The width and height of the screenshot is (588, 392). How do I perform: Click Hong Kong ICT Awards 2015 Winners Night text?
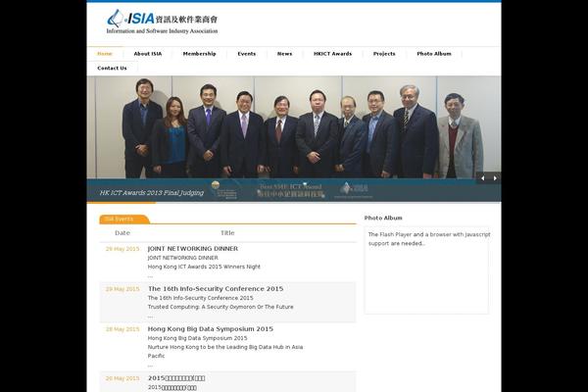[204, 267]
